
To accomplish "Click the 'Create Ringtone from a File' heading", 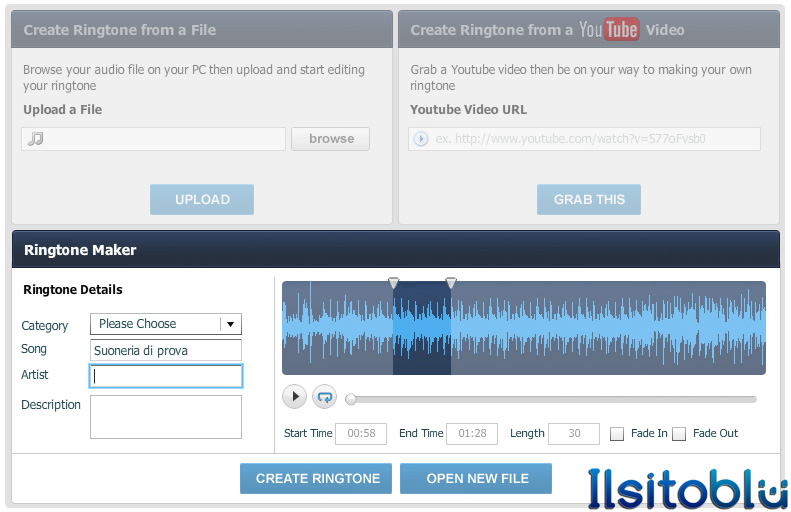I will point(120,30).
